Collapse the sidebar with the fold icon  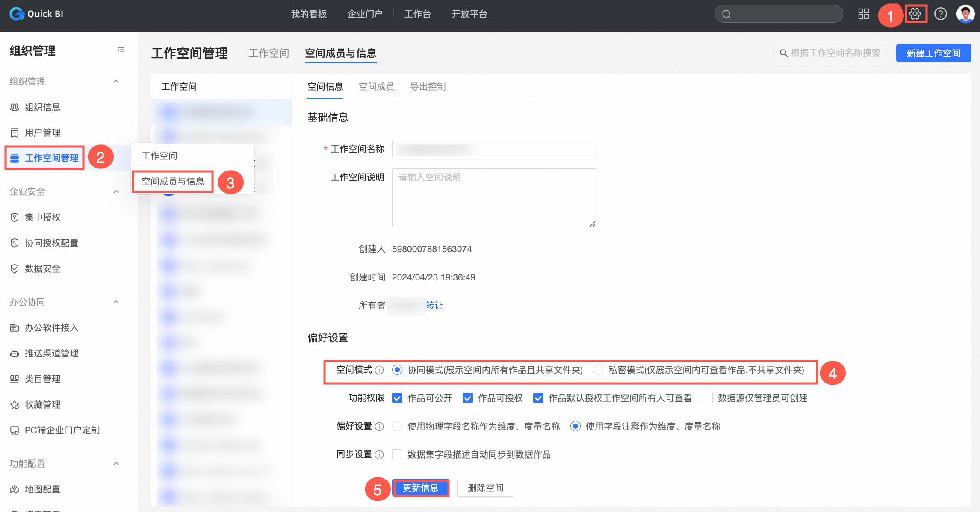click(x=121, y=51)
